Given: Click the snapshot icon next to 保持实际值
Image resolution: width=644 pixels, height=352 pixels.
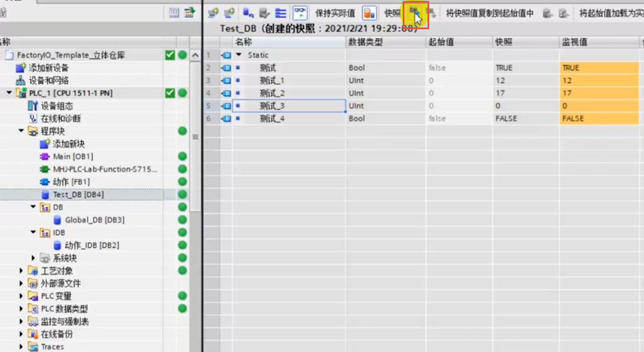Looking at the screenshot, I should (369, 13).
